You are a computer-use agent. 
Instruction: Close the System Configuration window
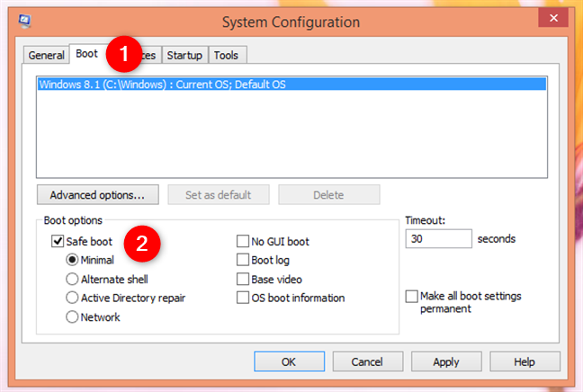coord(553,17)
